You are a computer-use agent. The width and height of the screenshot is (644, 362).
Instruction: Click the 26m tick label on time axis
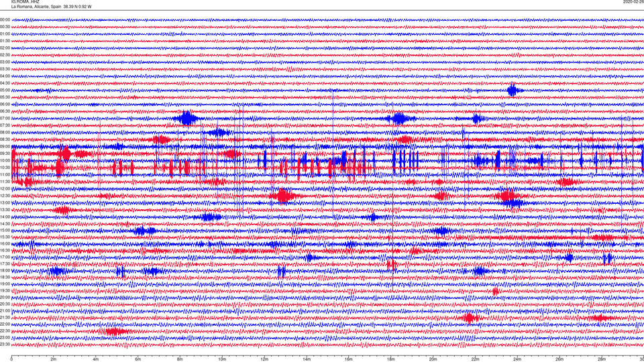click(x=559, y=359)
